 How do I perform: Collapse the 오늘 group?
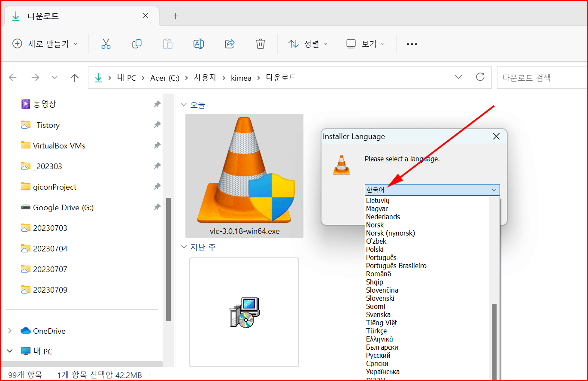click(x=184, y=104)
